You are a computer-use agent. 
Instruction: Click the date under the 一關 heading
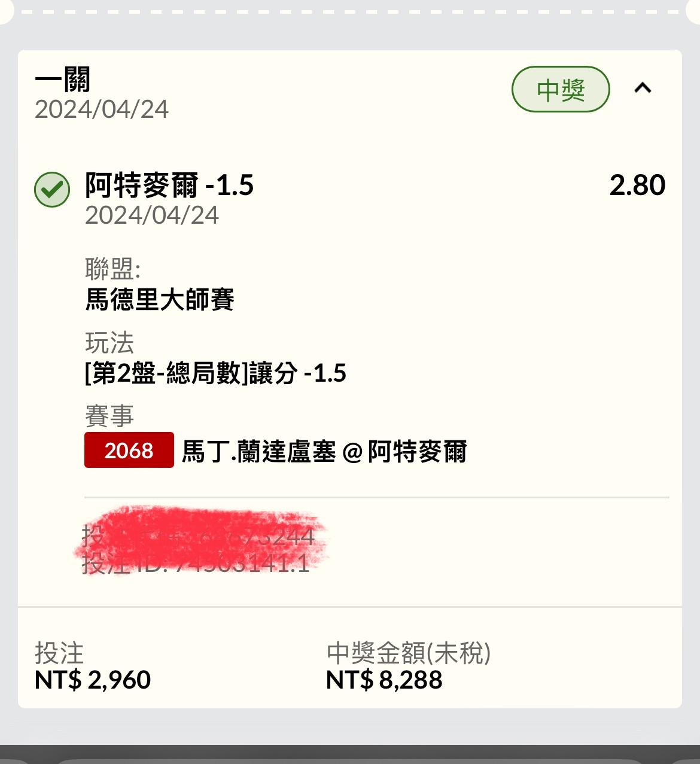pyautogui.click(x=102, y=109)
